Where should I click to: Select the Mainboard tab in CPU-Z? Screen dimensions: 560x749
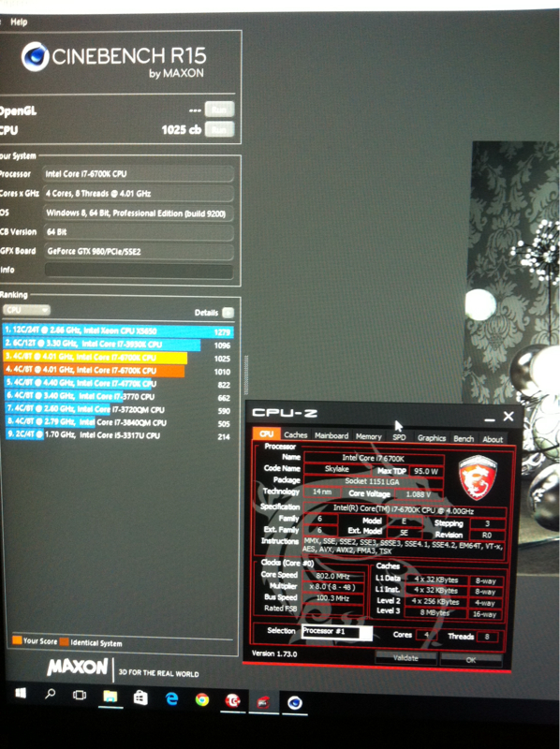click(x=332, y=435)
